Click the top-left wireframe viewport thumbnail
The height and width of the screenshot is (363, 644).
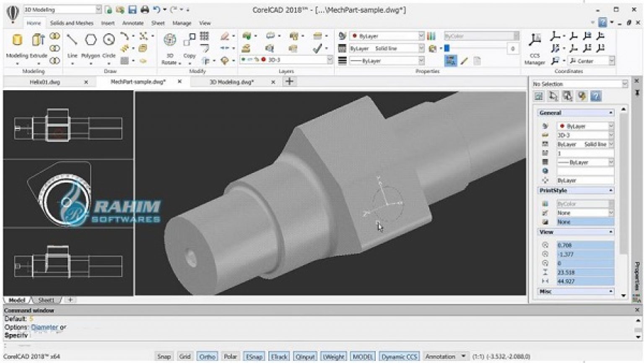tap(68, 125)
